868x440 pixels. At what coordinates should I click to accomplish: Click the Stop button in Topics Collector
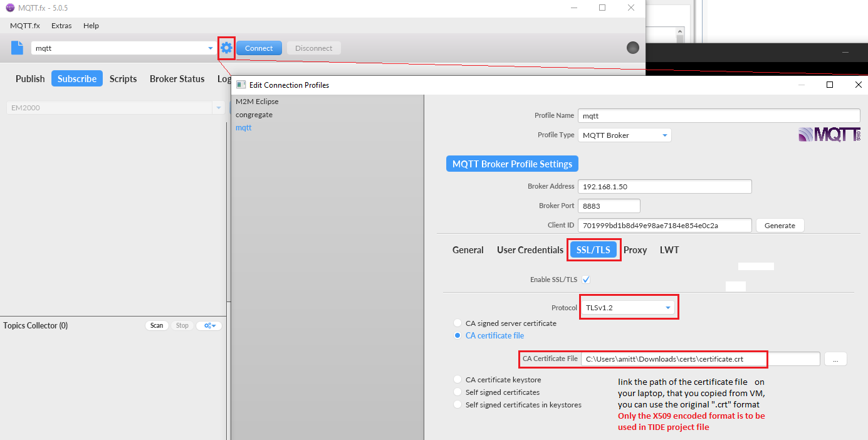click(x=182, y=325)
